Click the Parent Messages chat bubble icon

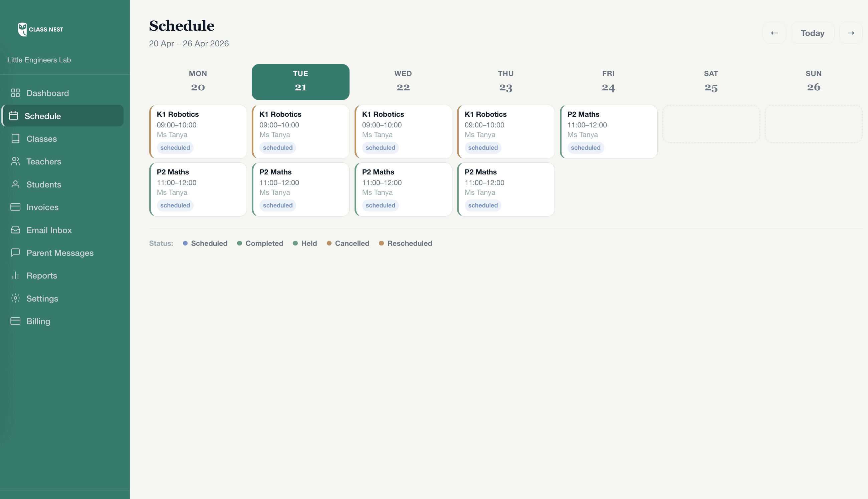click(15, 253)
